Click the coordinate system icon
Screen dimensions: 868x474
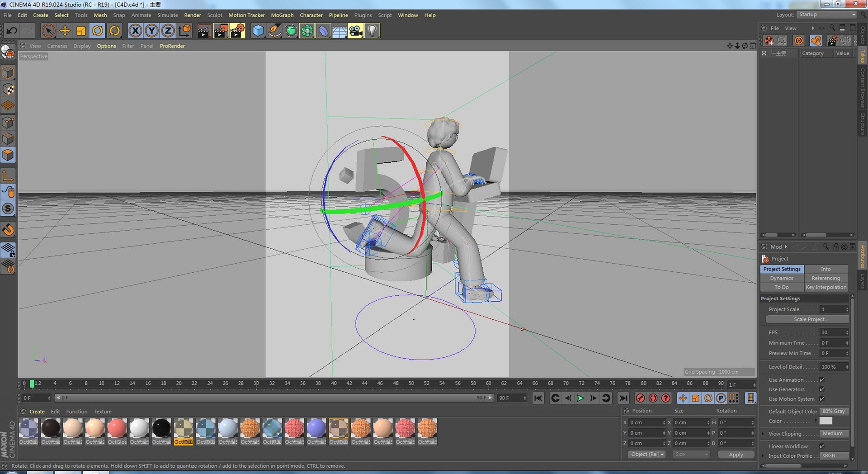(184, 31)
